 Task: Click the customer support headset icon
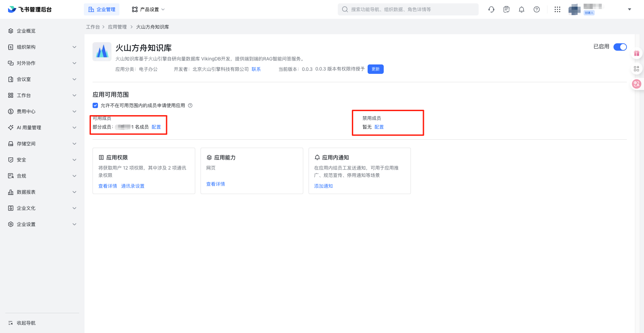491,9
